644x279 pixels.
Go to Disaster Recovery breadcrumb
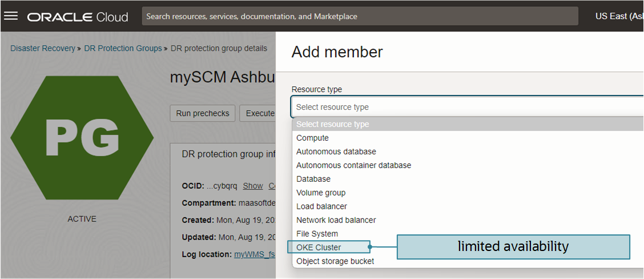pos(42,49)
